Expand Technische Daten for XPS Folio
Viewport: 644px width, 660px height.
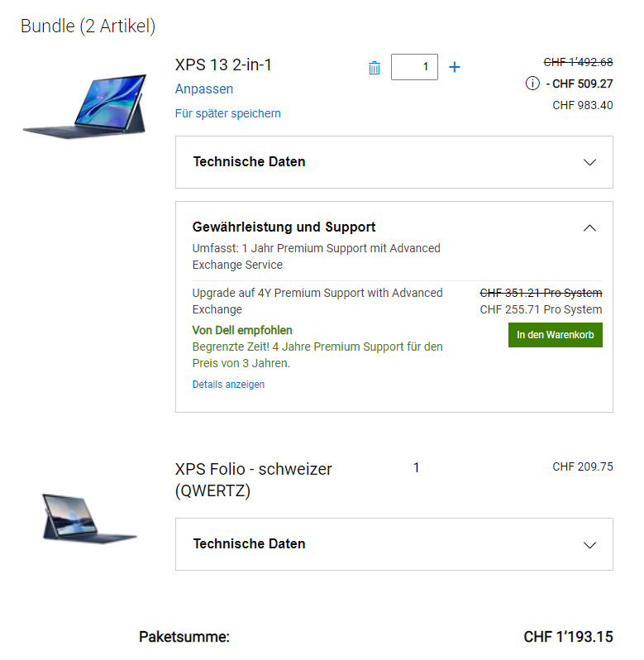589,544
